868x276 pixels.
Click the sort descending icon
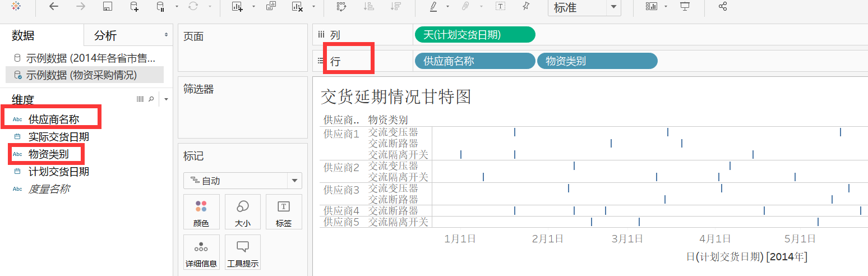[396, 7]
